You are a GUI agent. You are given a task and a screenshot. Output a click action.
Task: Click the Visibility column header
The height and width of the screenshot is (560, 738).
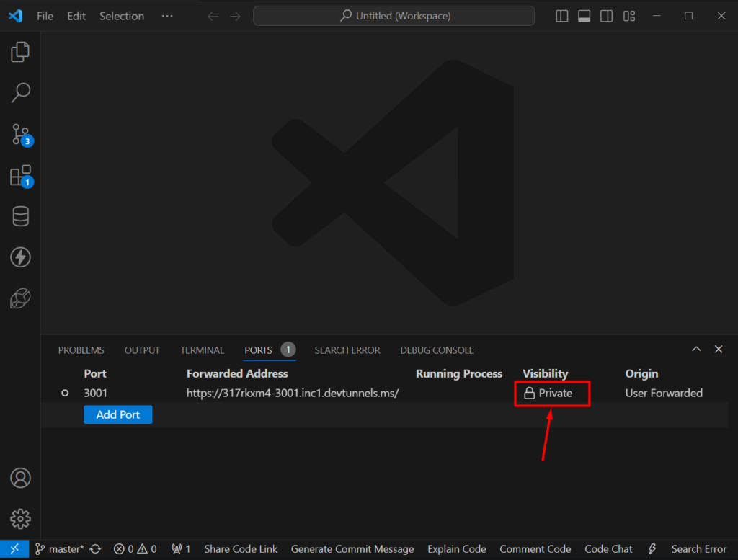(545, 373)
